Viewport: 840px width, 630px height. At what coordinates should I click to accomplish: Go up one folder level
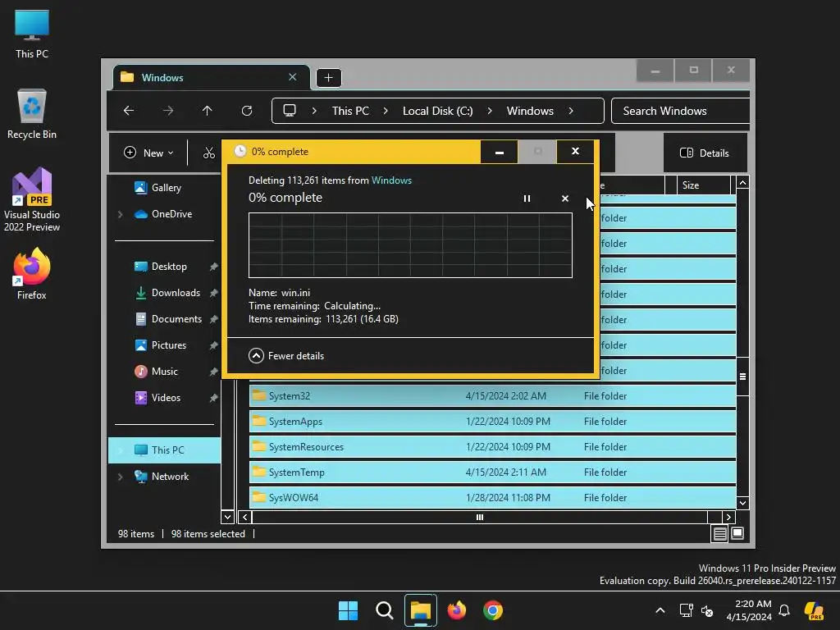click(x=208, y=111)
